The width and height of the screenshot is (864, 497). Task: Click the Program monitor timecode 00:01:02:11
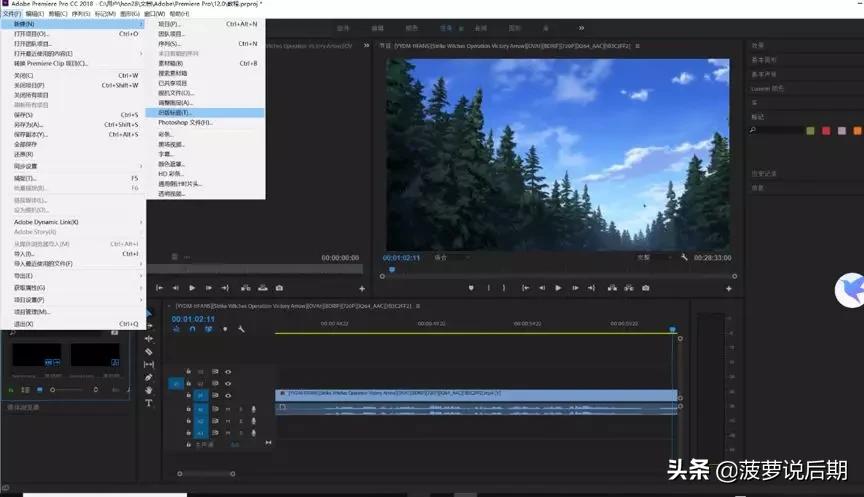(x=402, y=257)
